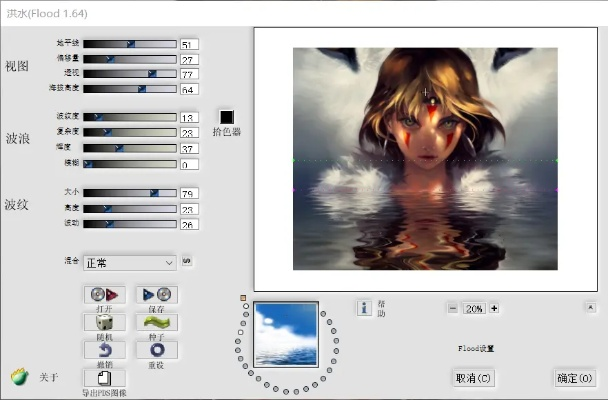Click the About (关于) logo icon
This screenshot has height=400, width=608.
point(19,377)
